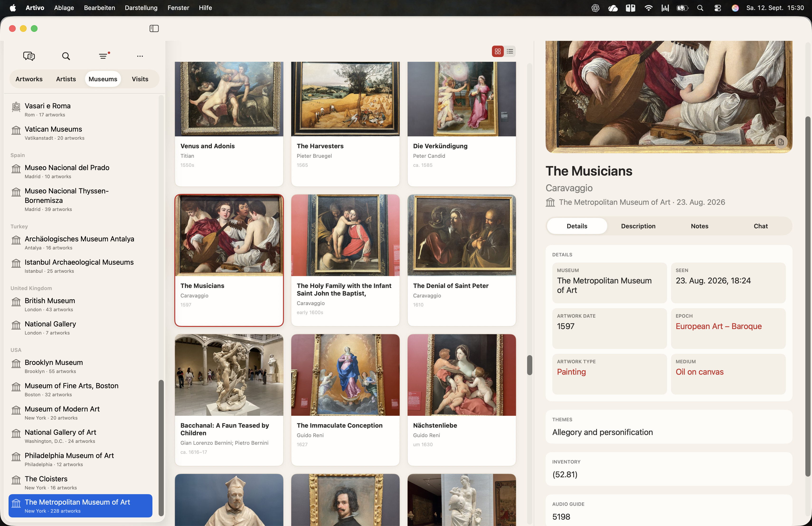The height and width of the screenshot is (526, 812).
Task: Click the artwork grid scrollbar thumb
Action: pyautogui.click(x=529, y=365)
